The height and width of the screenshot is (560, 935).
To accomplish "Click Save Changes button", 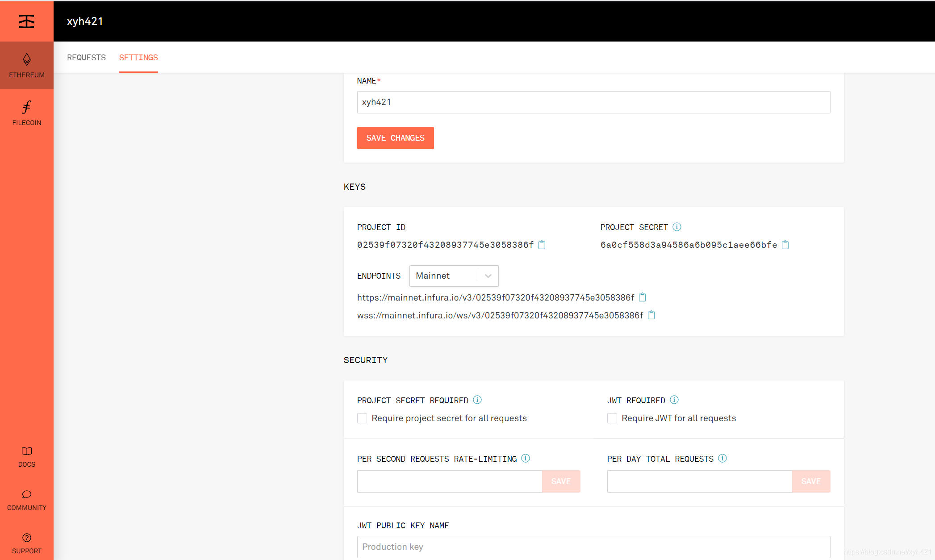I will (396, 138).
